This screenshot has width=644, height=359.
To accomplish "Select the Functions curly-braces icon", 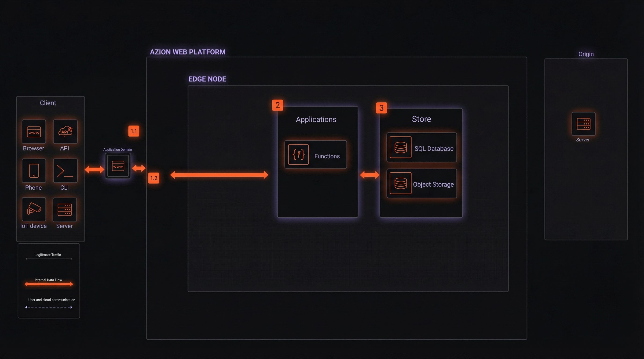I will [x=298, y=154].
